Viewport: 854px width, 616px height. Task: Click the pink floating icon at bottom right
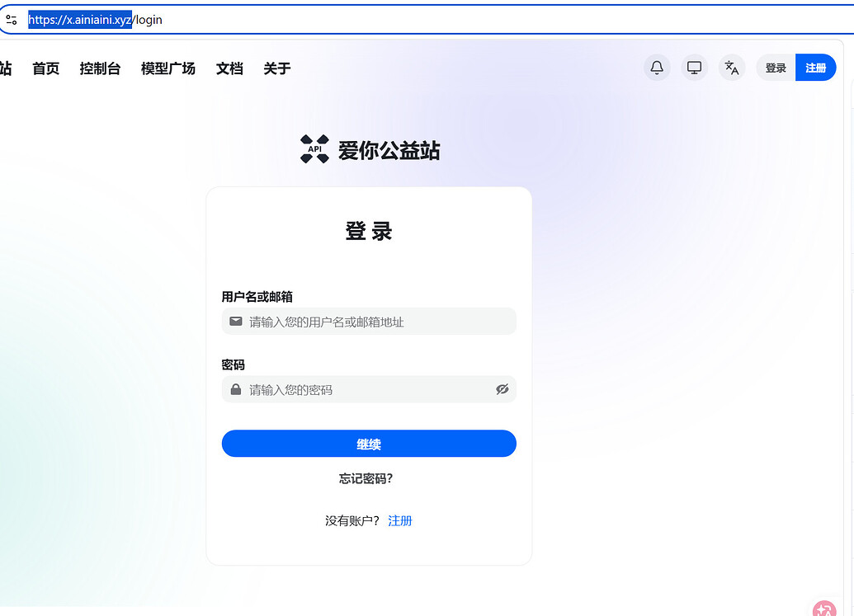824,609
